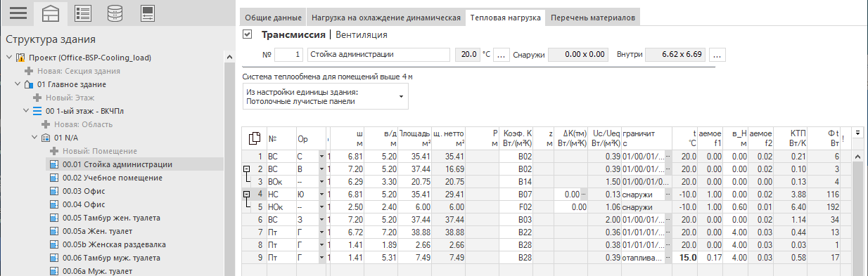Click the bold temperature value 15.0
Screen dimensions: 868x276
(684, 257)
